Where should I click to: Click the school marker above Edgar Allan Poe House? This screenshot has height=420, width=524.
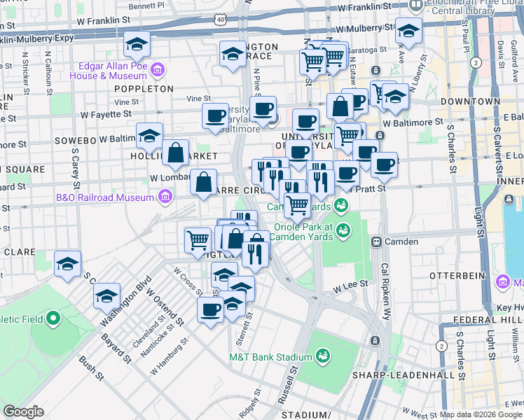coord(137,46)
